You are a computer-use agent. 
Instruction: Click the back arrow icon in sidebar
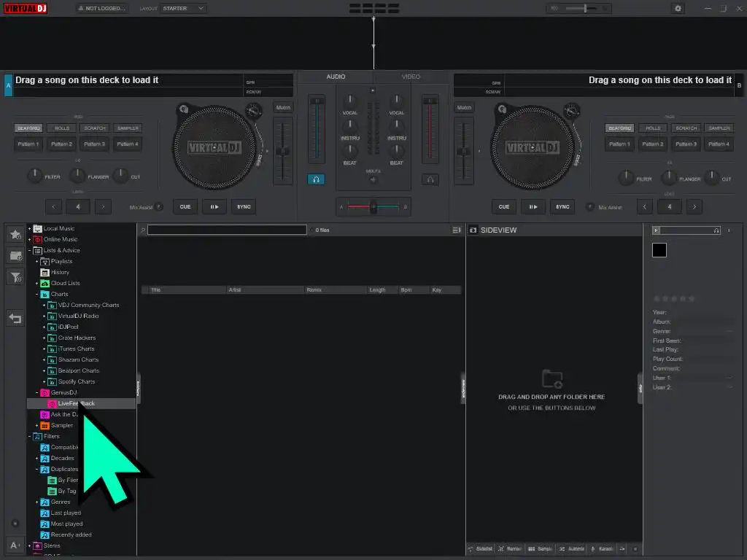click(x=15, y=318)
